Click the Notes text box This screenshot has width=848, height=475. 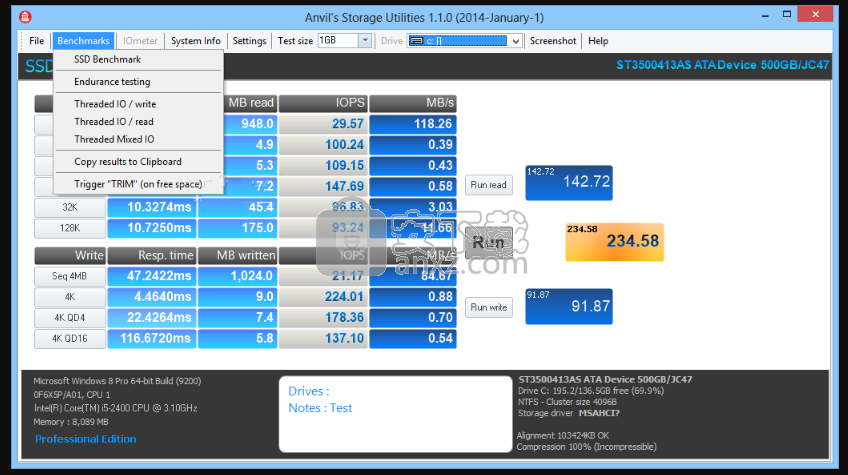(x=395, y=414)
